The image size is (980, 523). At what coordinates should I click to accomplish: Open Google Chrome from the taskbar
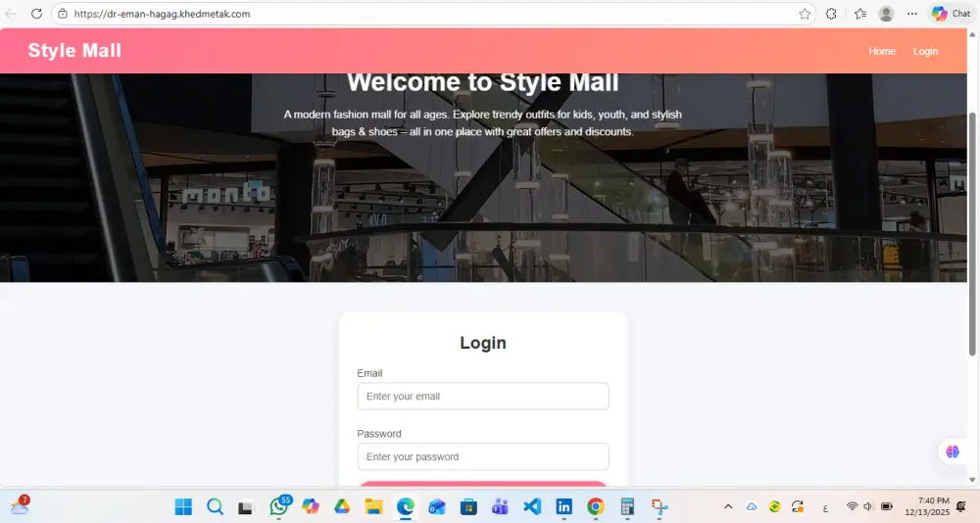(596, 506)
